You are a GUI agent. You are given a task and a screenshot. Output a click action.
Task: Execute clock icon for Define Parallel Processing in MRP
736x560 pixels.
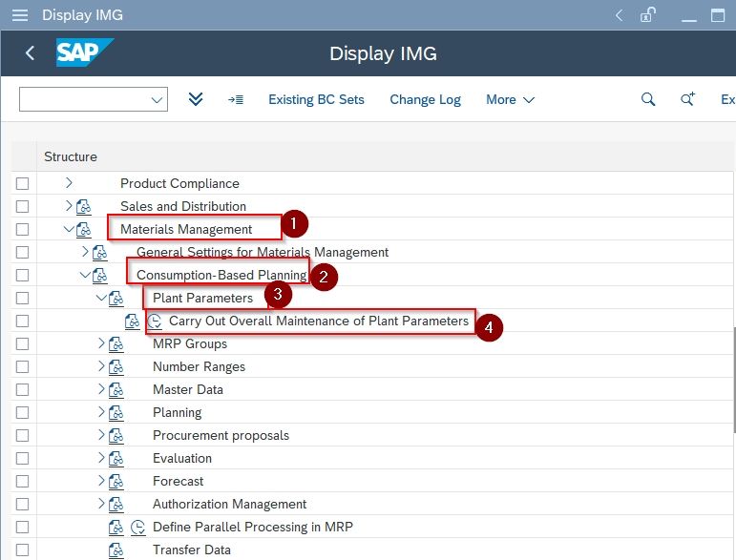138,528
